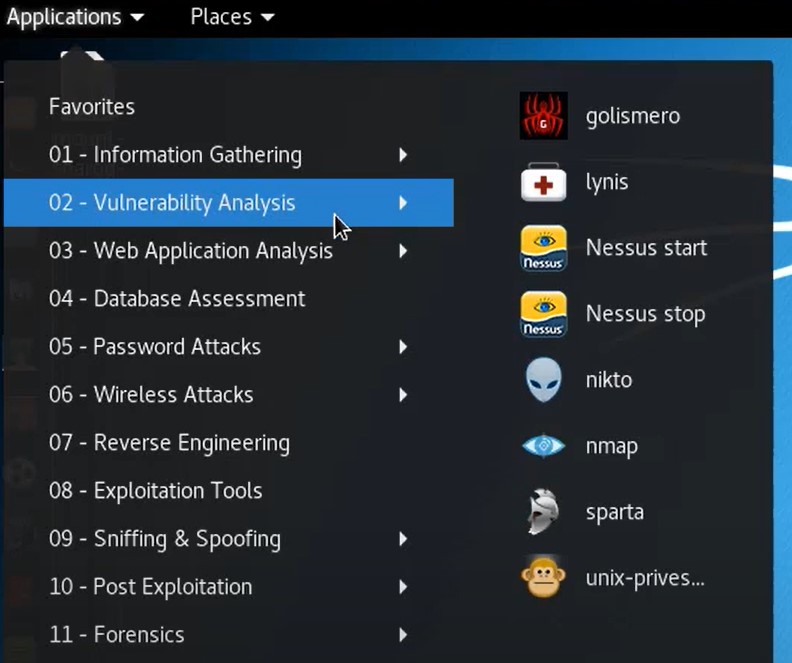Launch unix-privesc via the monkey icon

[543, 578]
